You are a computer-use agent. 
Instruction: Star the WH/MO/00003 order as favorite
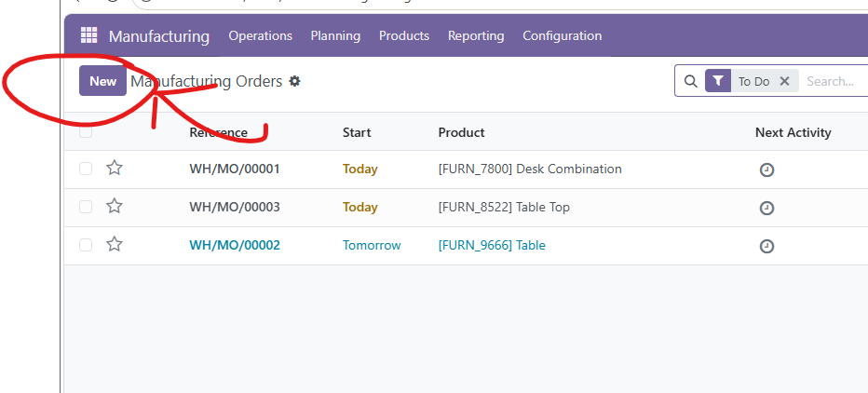pyautogui.click(x=115, y=207)
